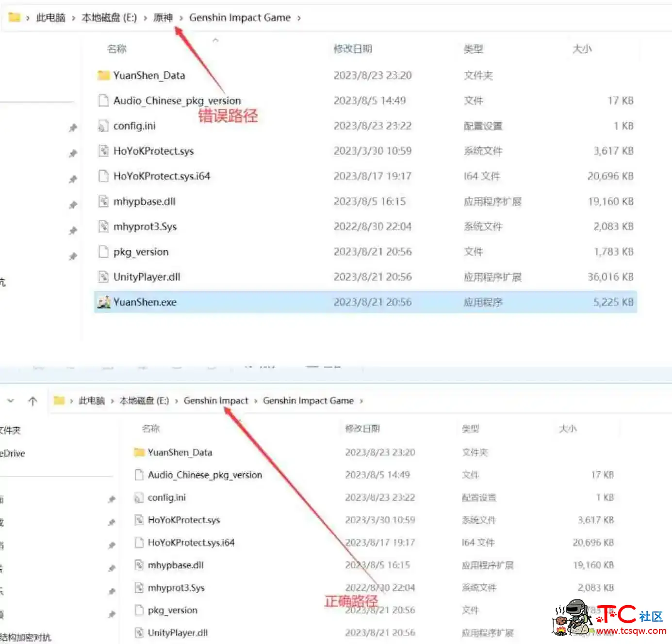Sort by 修改日期 column in E:\Genshin Impact window

[362, 429]
